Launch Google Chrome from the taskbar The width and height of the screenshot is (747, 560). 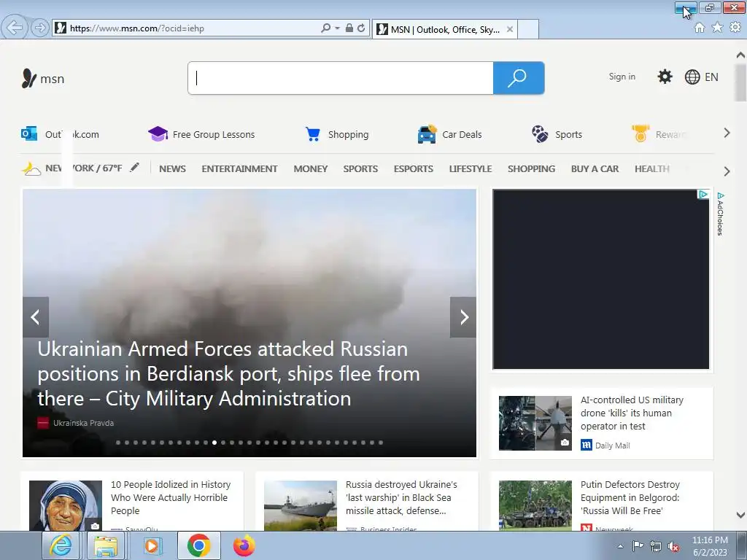[198, 545]
